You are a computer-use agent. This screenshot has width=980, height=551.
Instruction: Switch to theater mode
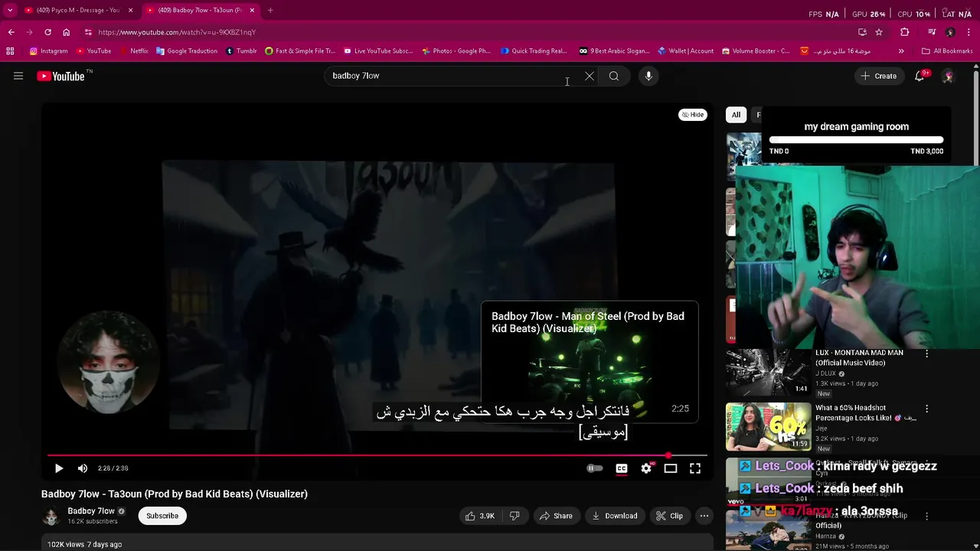[x=671, y=468]
